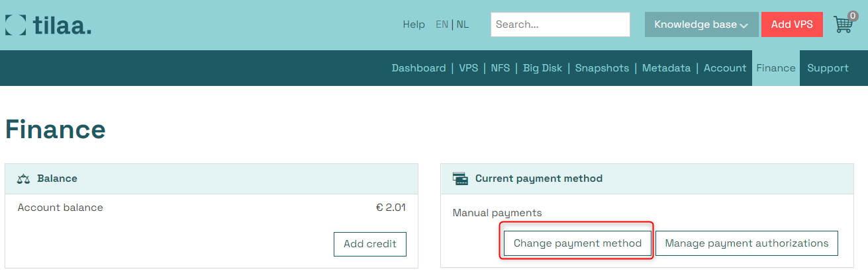Select the Finance tab
This screenshot has width=868, height=277.
[x=776, y=68]
